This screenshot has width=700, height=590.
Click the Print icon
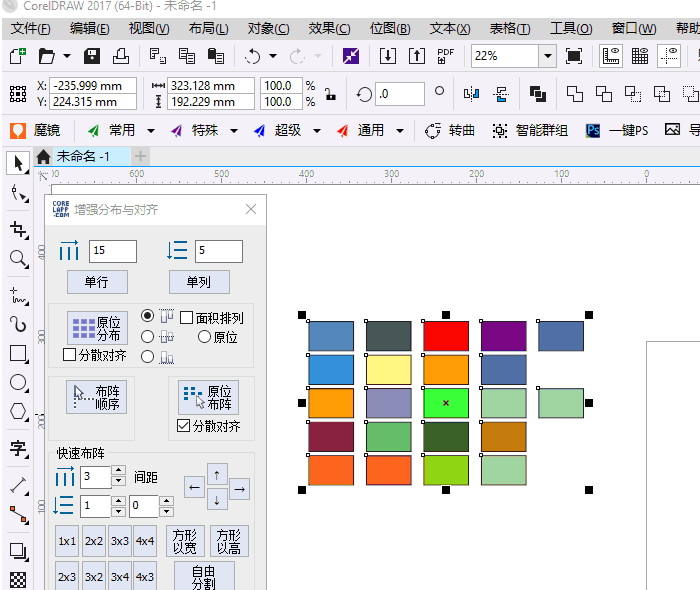coord(121,56)
